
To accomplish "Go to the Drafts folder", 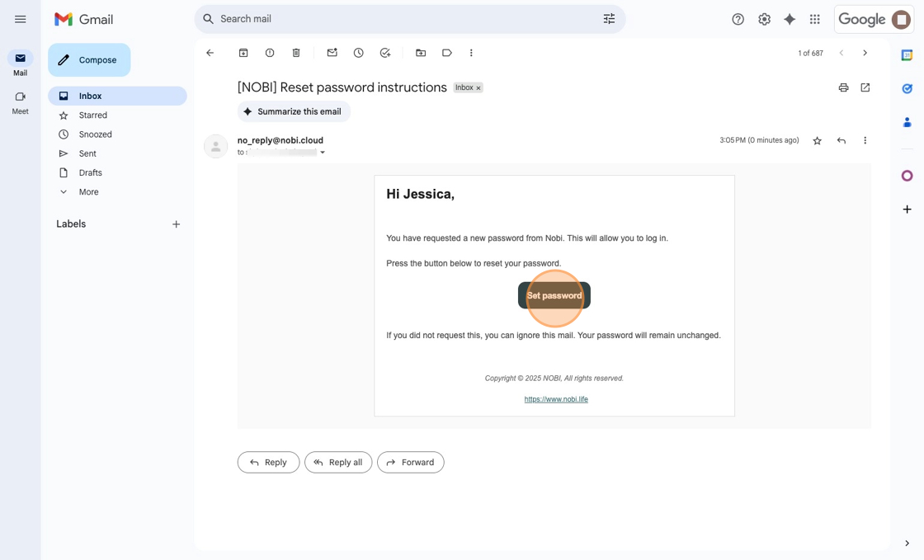I will (x=91, y=172).
